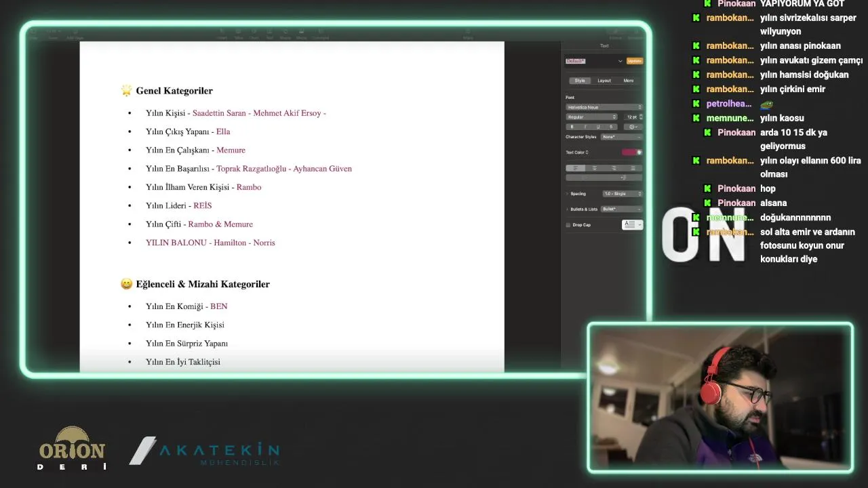Click the 'Yılın Kişisi' line in the document
The image size is (868, 488).
pos(236,113)
